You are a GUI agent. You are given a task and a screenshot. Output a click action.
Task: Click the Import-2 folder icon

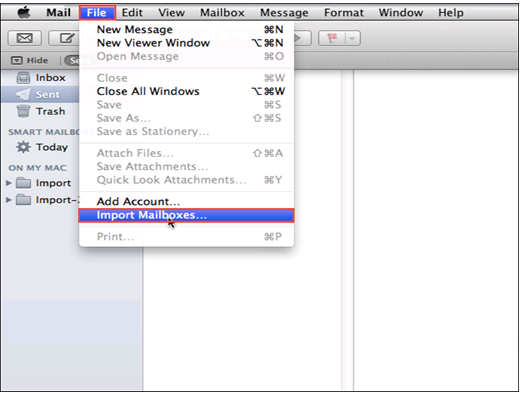click(23, 200)
